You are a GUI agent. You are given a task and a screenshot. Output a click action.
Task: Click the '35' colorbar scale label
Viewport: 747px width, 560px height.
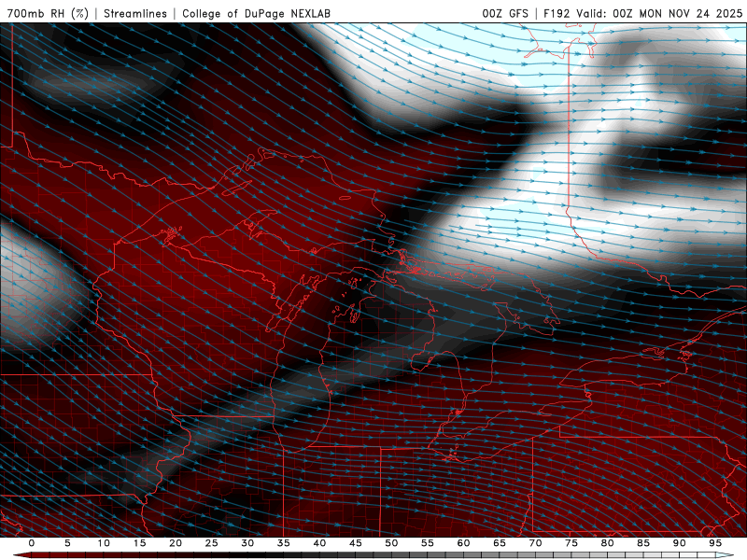pyautogui.click(x=284, y=543)
